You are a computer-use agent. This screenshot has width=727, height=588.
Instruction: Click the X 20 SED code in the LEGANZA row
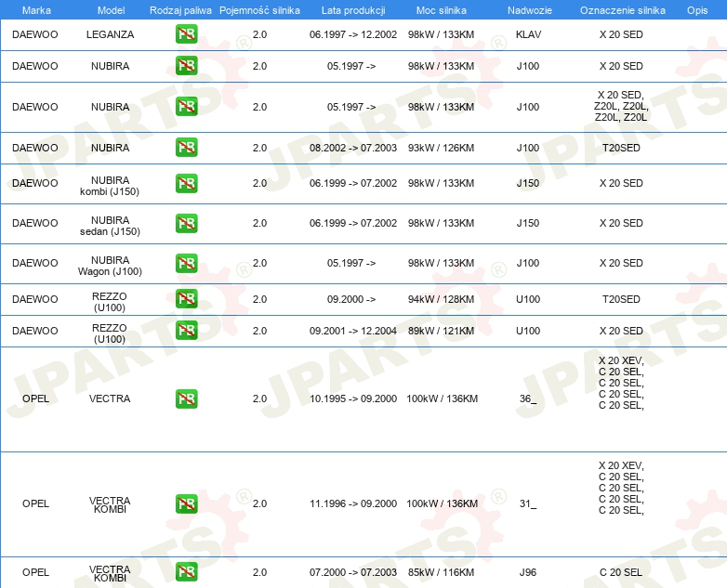pos(621,34)
